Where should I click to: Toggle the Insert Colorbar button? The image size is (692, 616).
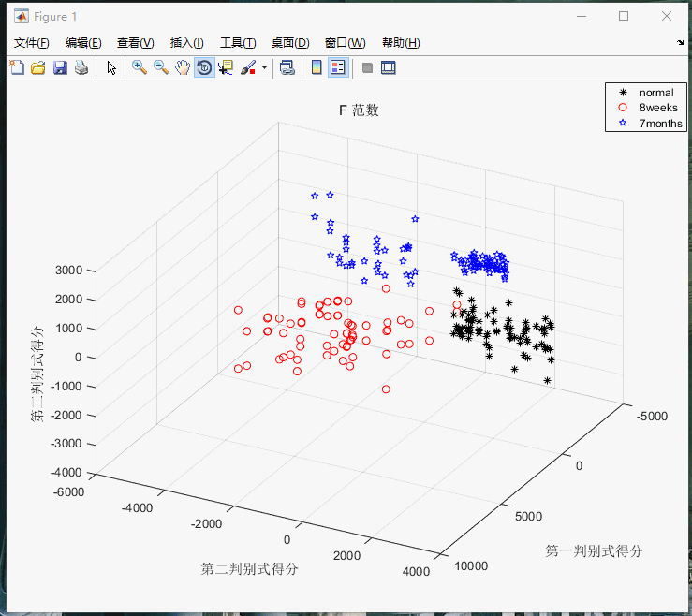317,67
